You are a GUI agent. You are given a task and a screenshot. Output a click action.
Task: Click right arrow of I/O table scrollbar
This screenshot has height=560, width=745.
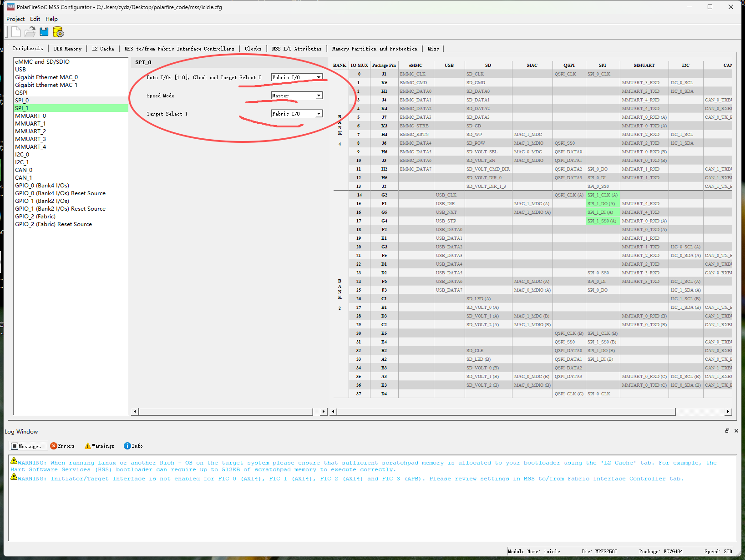728,412
